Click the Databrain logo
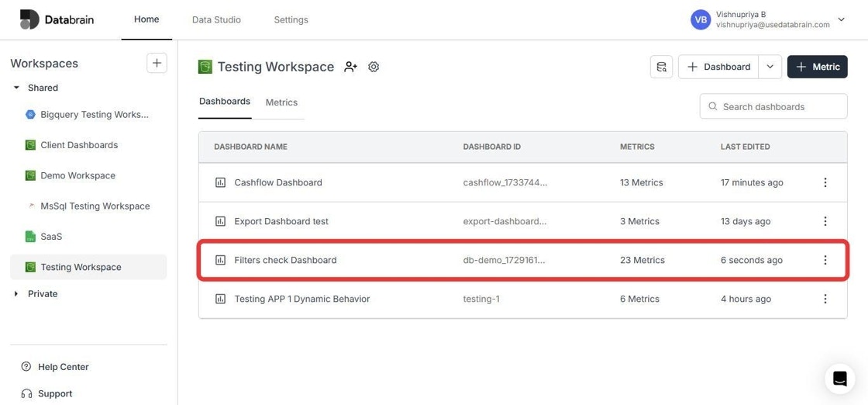The height and width of the screenshot is (405, 868). [57, 19]
